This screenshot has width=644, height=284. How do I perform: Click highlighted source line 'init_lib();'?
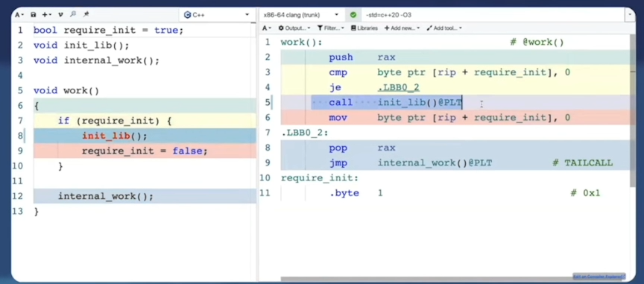[x=115, y=136]
